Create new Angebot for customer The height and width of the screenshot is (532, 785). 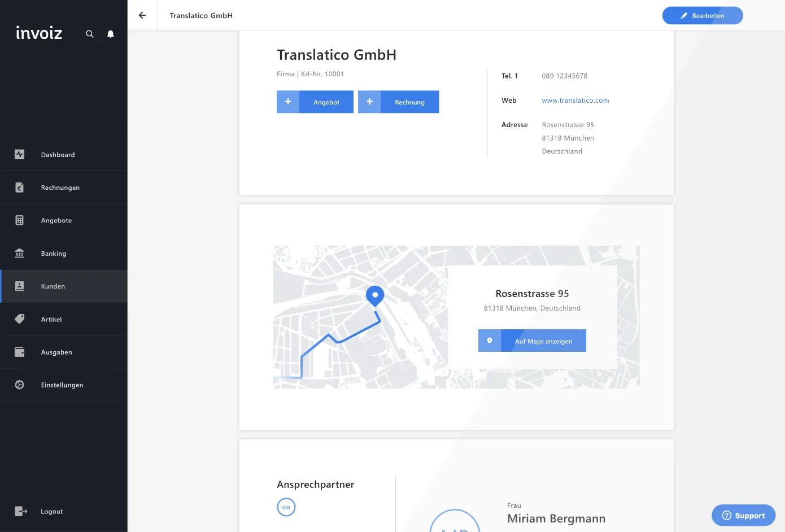[315, 102]
